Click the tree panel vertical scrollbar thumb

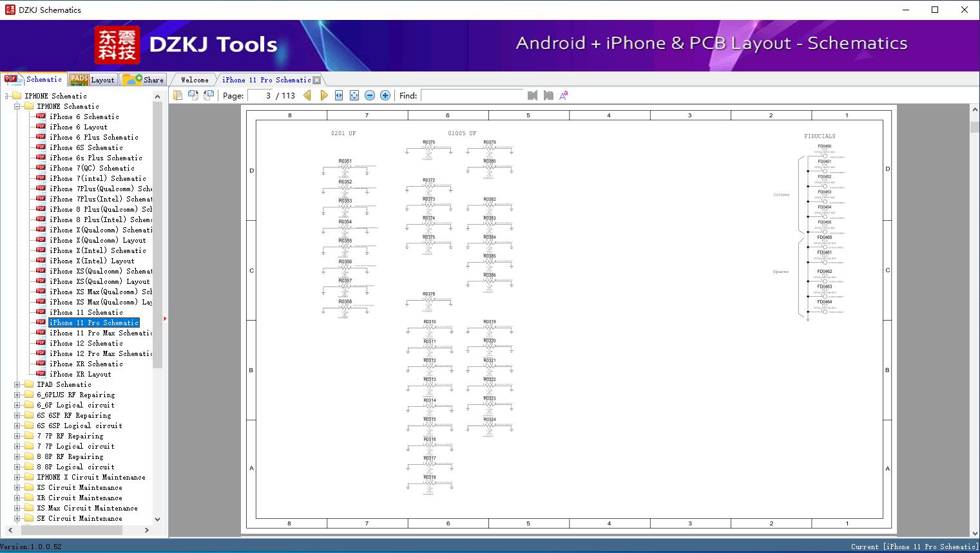point(157,235)
